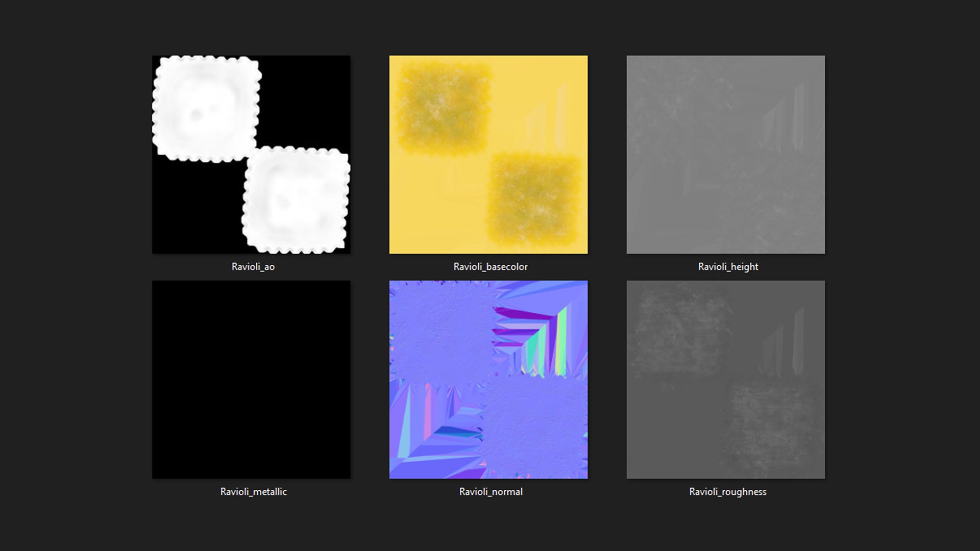The image size is (980, 551).
Task: Pick the Ravioli_roughness texture thumbnail
Action: [x=726, y=380]
